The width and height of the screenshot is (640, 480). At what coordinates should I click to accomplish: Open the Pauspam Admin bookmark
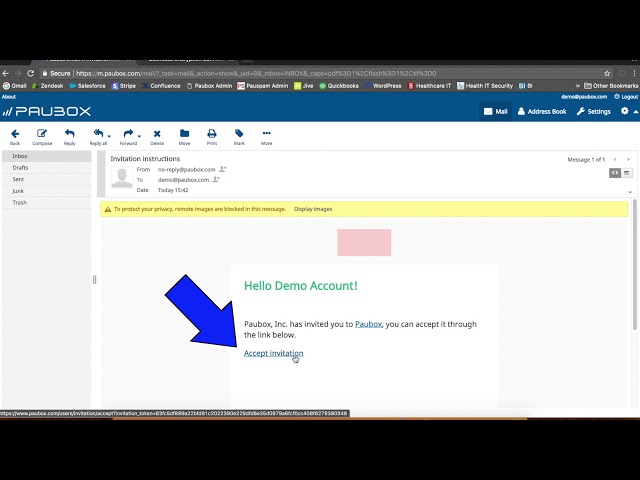click(x=263, y=86)
